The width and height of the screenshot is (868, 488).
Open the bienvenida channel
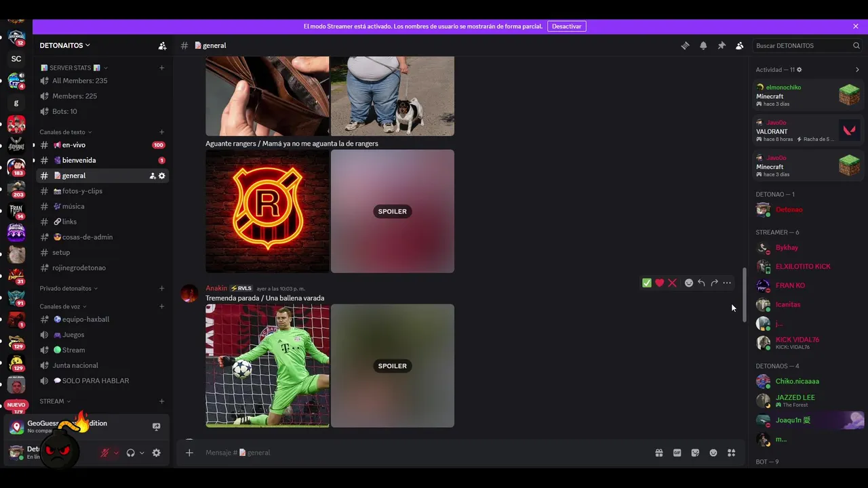point(102,161)
